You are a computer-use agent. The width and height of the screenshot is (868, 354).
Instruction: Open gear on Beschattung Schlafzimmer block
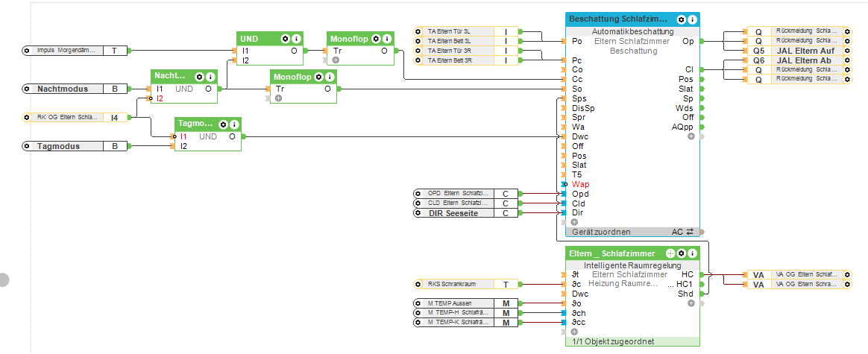(x=681, y=19)
